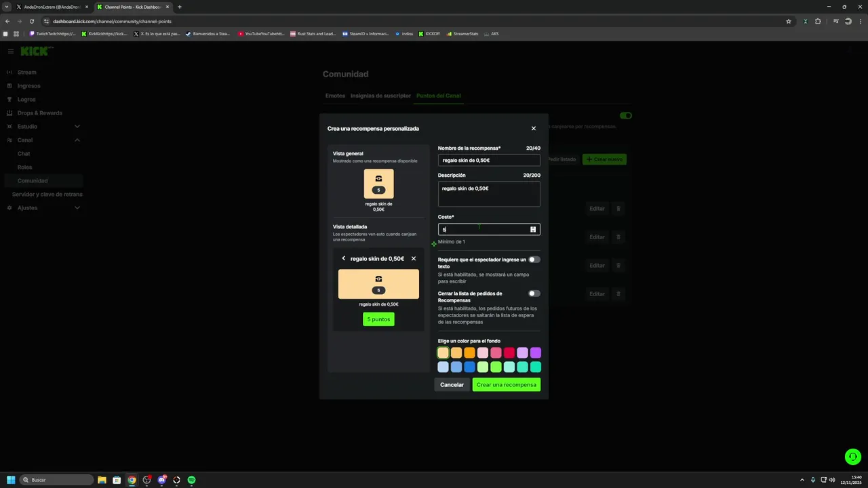Collapse the Canal sidebar section
868x488 pixels.
coord(77,140)
